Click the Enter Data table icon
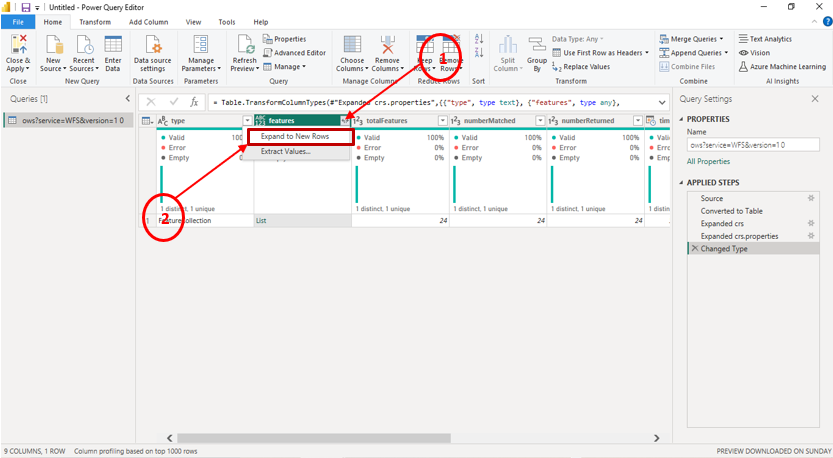 [113, 46]
